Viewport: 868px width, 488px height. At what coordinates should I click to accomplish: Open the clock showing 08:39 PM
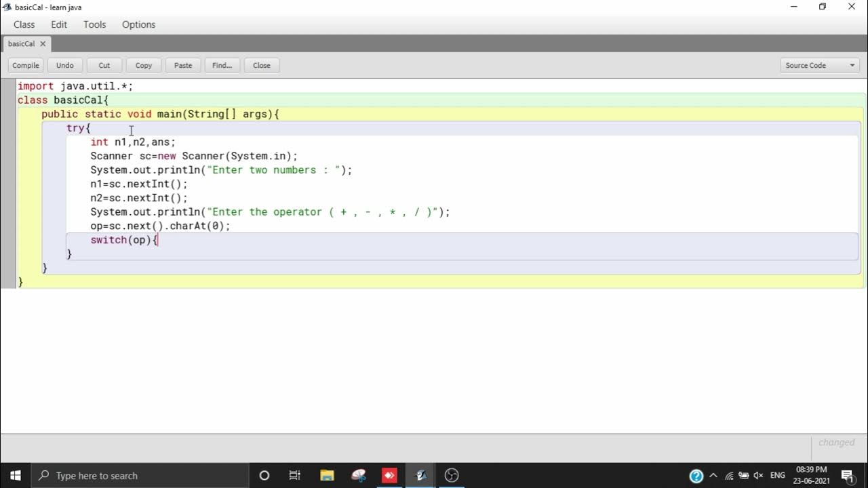point(811,475)
